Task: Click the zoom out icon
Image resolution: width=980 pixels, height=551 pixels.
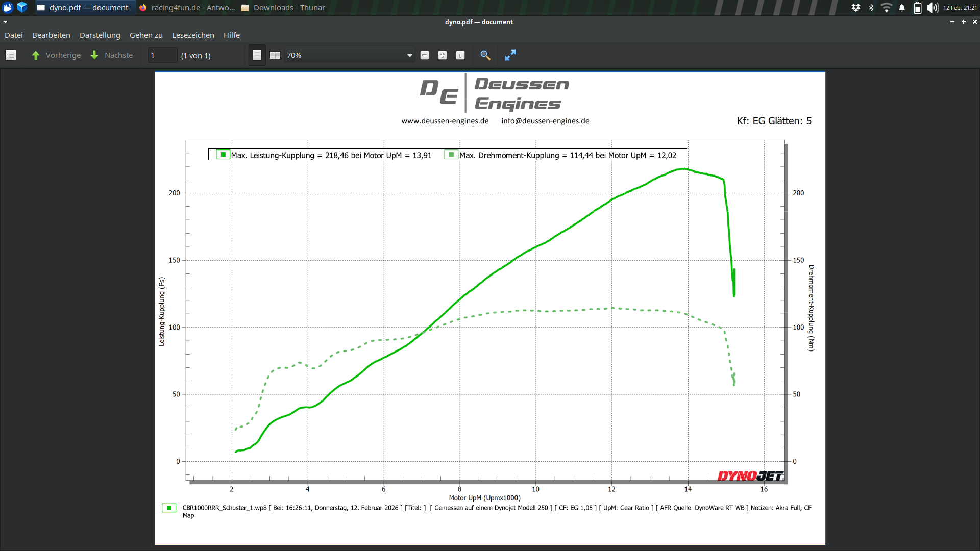Action: coord(425,55)
